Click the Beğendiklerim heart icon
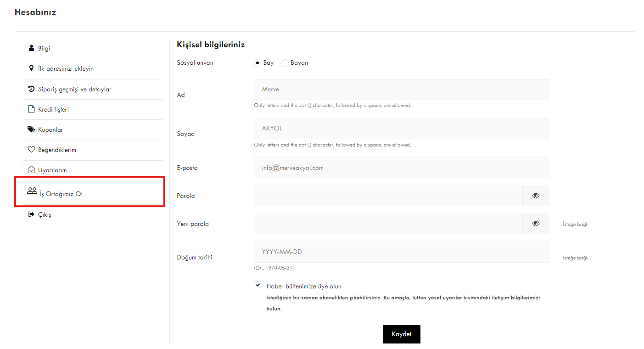644x349 pixels. point(31,150)
